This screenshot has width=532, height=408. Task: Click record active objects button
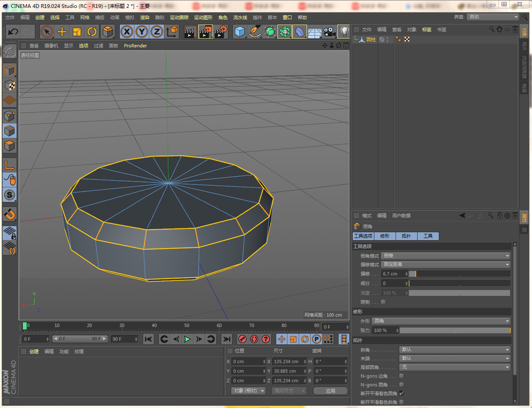point(242,339)
